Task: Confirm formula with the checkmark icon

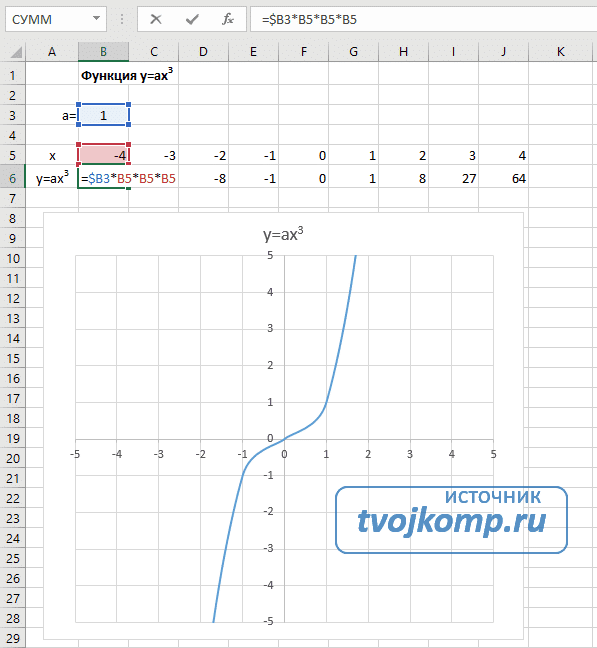Action: click(192, 19)
